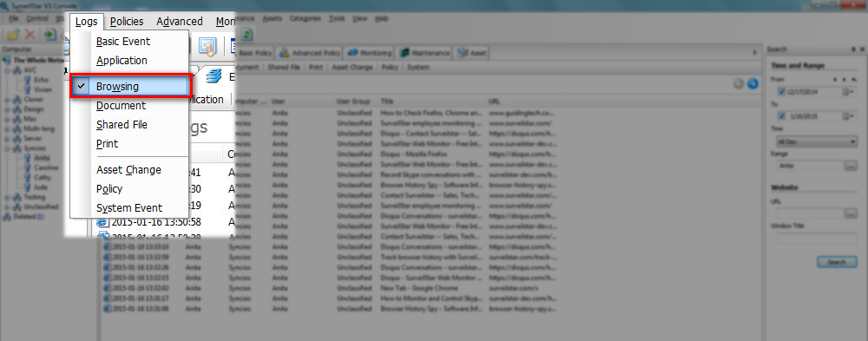Click the grey previous-page arrow icon
868x341 pixels.
[739, 84]
